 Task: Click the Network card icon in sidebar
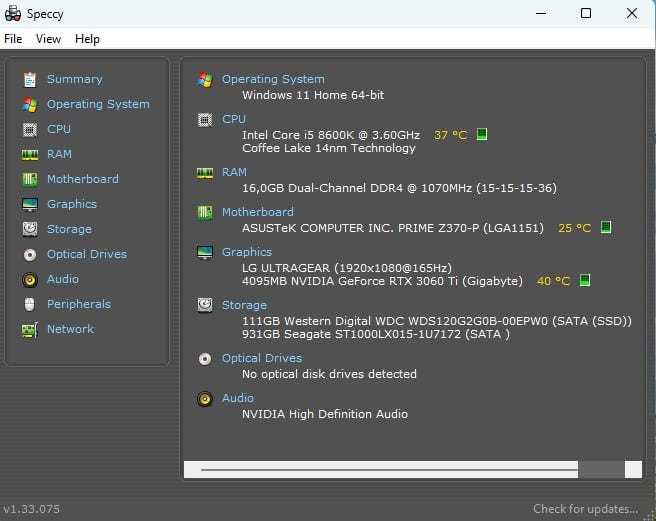pos(30,330)
